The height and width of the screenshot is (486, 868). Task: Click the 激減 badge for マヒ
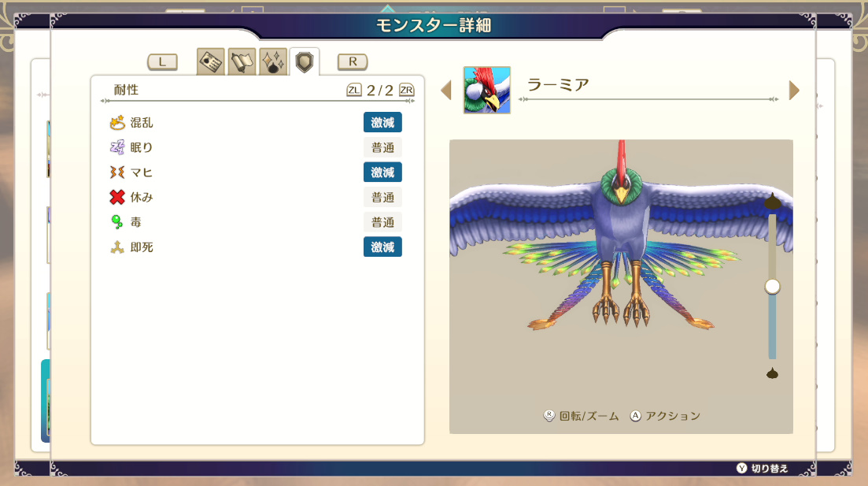click(x=382, y=173)
